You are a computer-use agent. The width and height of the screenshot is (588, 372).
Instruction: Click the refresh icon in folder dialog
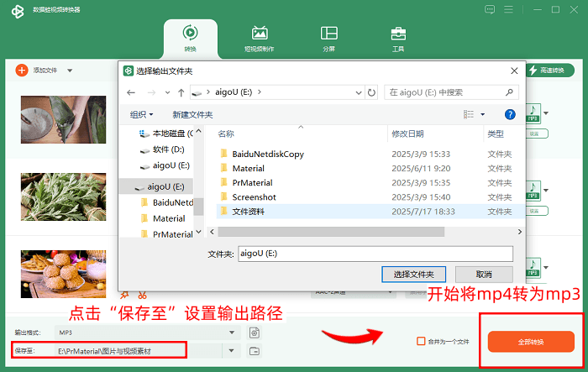(371, 92)
